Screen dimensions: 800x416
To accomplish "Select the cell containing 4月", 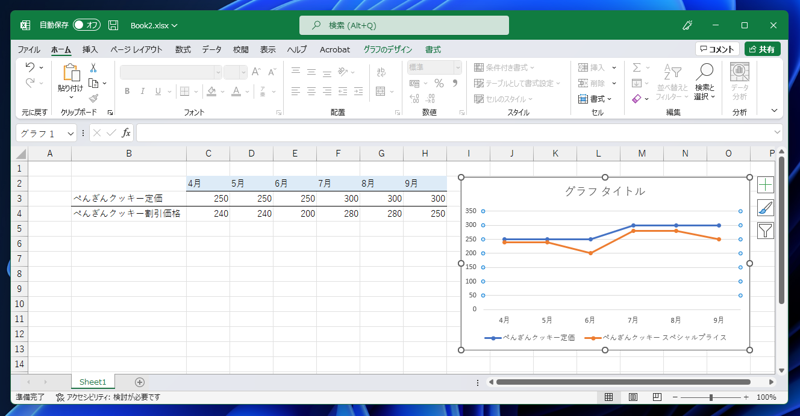I will [x=208, y=183].
